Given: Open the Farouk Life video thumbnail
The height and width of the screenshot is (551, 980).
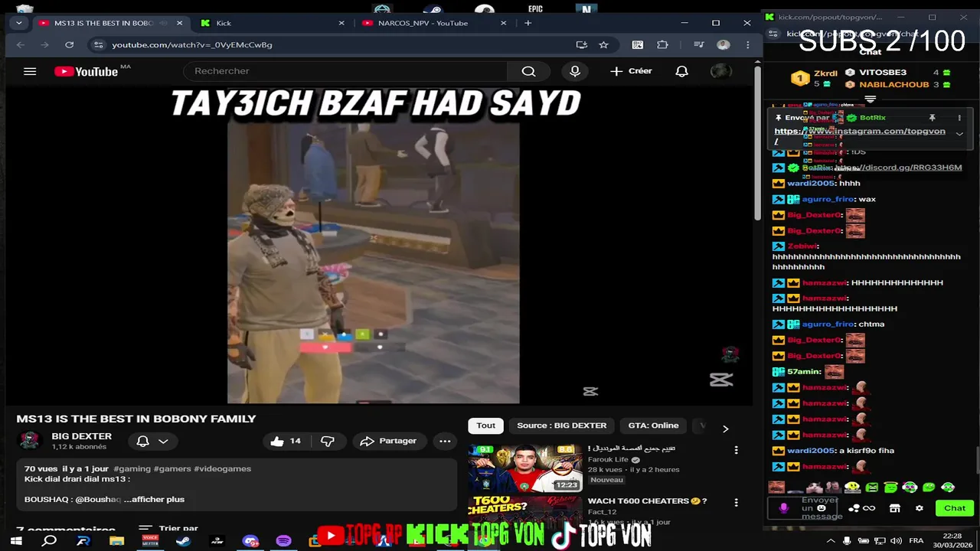Looking at the screenshot, I should [x=525, y=468].
